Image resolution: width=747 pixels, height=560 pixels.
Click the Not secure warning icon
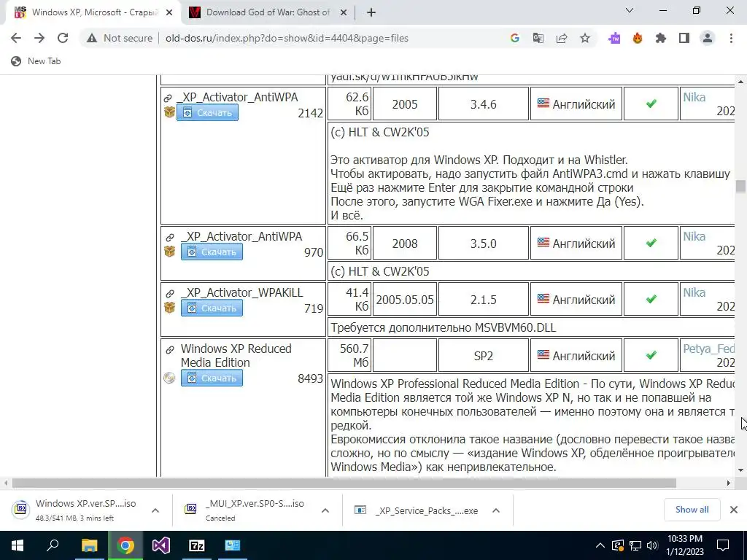click(92, 38)
